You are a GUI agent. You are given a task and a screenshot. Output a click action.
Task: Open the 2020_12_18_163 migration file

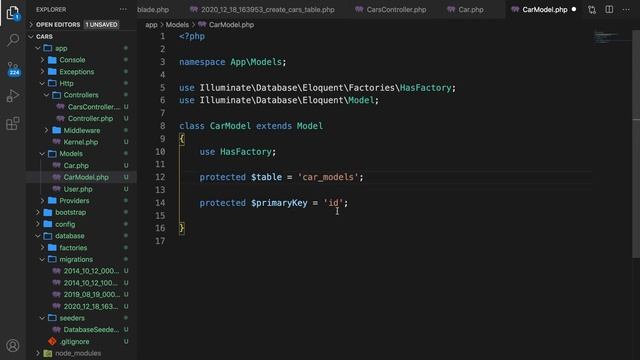tap(91, 306)
